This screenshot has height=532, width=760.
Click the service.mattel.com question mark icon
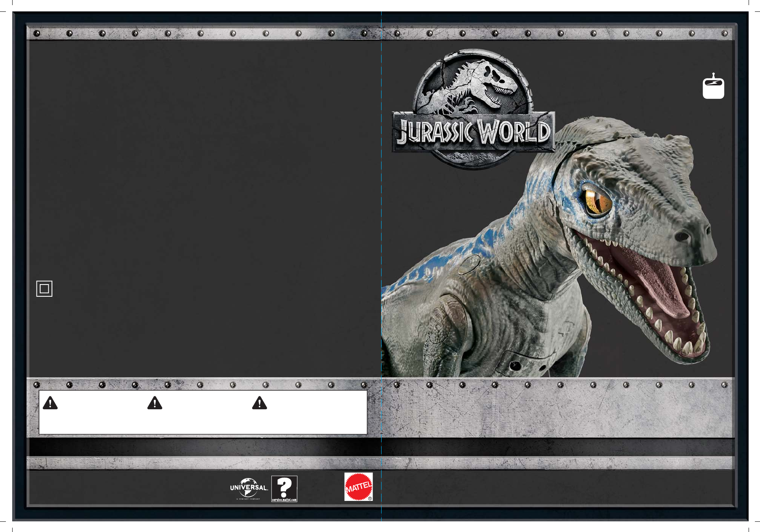tap(284, 487)
